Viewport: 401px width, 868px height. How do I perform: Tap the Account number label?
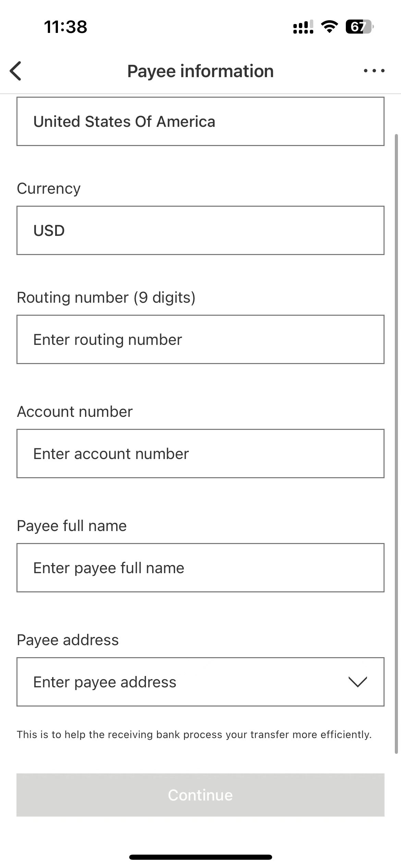click(75, 411)
